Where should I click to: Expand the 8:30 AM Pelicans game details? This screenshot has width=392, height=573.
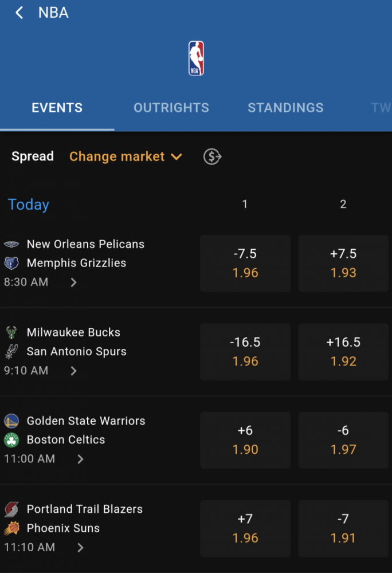pyautogui.click(x=73, y=282)
